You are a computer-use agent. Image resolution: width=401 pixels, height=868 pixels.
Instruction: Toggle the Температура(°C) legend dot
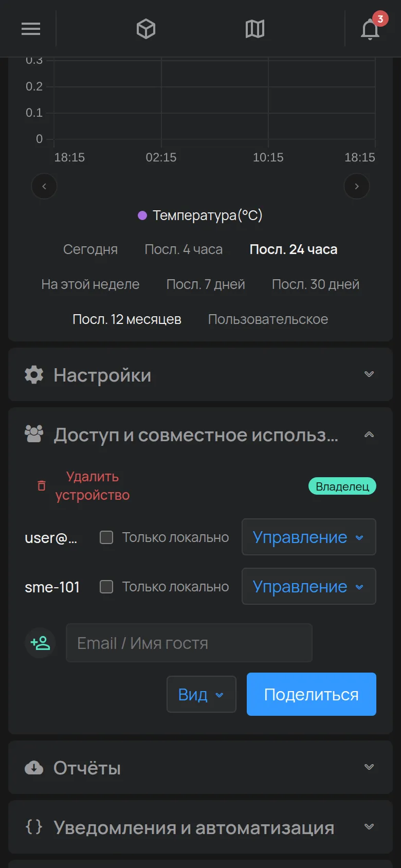coord(142,215)
